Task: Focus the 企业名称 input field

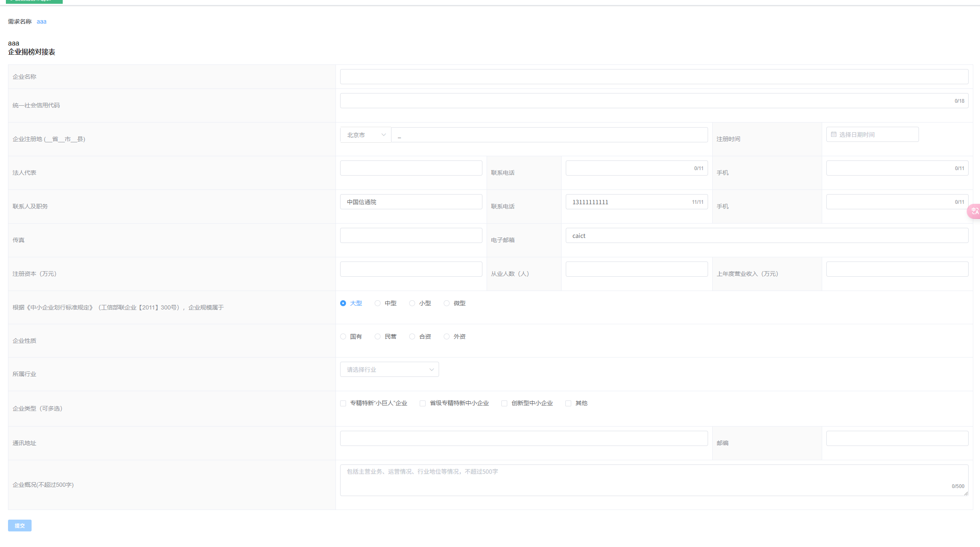Action: click(x=654, y=77)
